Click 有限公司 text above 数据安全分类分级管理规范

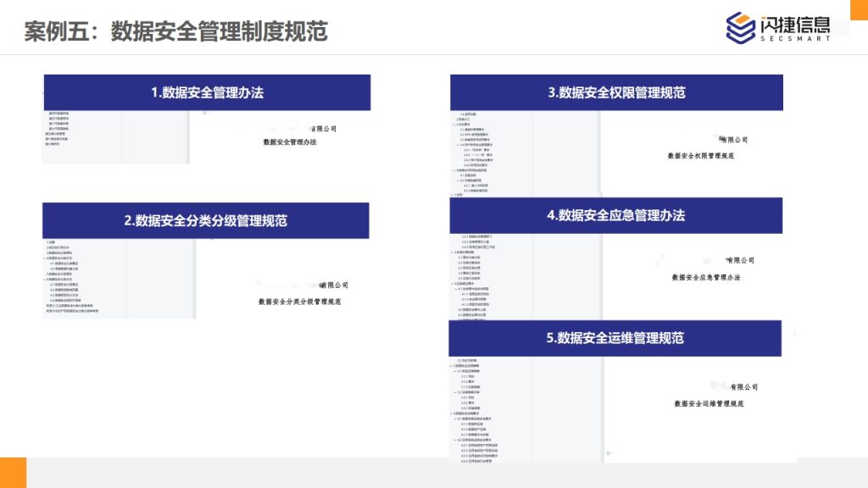pyautogui.click(x=335, y=286)
